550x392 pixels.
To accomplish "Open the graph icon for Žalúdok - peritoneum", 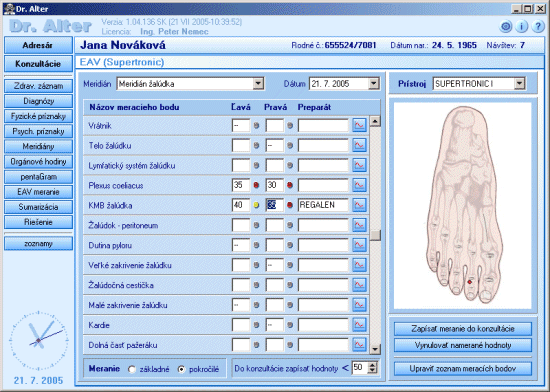I will (x=359, y=225).
